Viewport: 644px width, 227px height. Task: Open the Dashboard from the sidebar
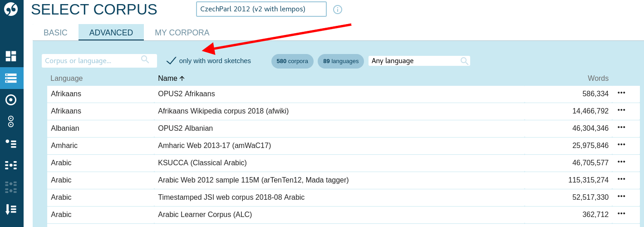(11, 56)
